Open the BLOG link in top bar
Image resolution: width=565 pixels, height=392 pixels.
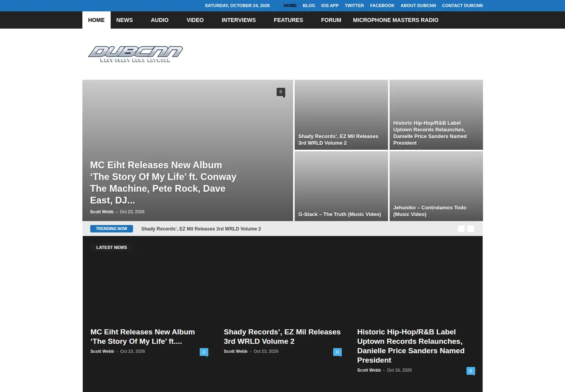pyautogui.click(x=309, y=5)
